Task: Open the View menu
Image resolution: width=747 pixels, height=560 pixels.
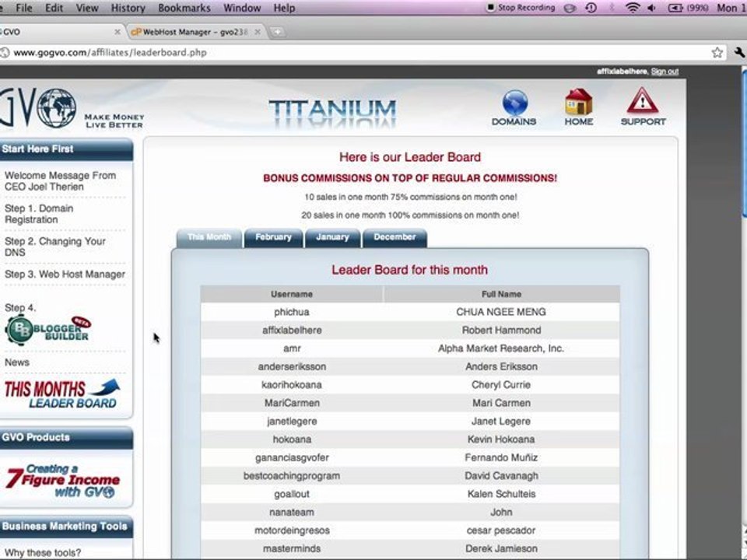Action: [87, 8]
